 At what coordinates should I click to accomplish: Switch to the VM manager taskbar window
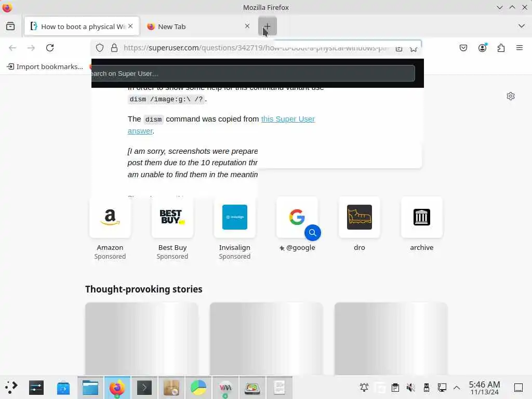(x=225, y=388)
